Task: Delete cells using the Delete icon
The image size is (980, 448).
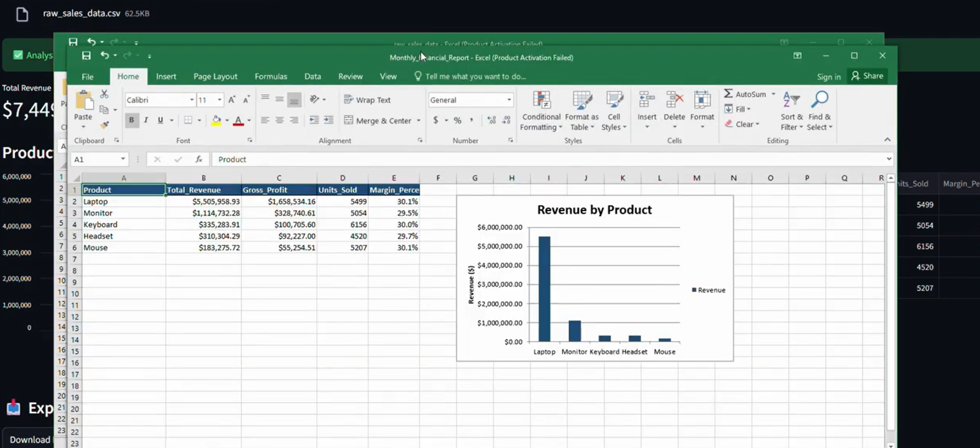Action: point(674,100)
